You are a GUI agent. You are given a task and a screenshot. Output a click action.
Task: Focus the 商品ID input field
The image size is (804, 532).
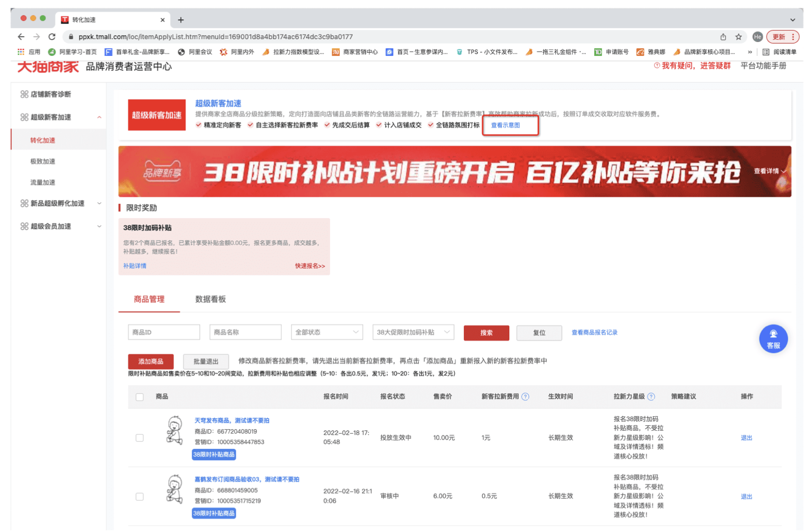(164, 332)
